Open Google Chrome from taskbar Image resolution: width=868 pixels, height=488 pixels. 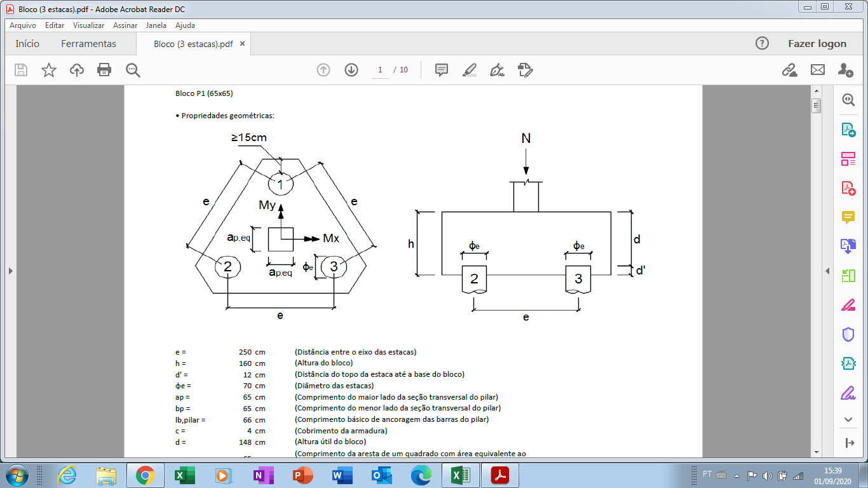[x=146, y=475]
